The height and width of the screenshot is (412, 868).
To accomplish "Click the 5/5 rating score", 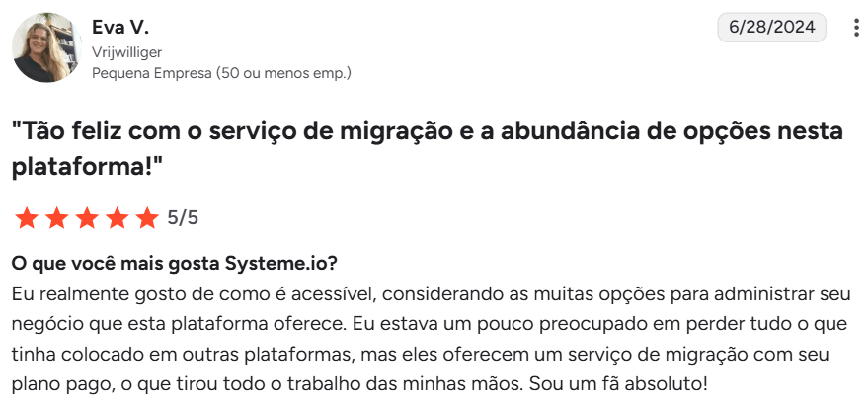I will click(183, 218).
